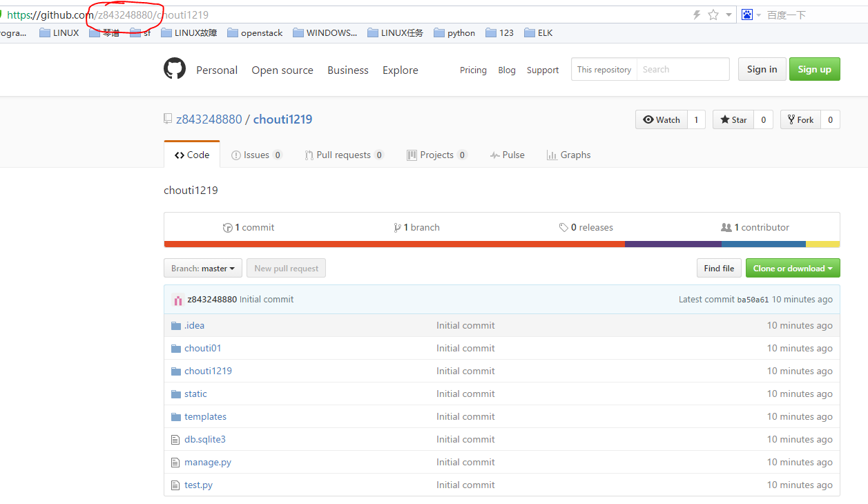
Task: Click the purple segment of language bar
Action: tap(673, 244)
